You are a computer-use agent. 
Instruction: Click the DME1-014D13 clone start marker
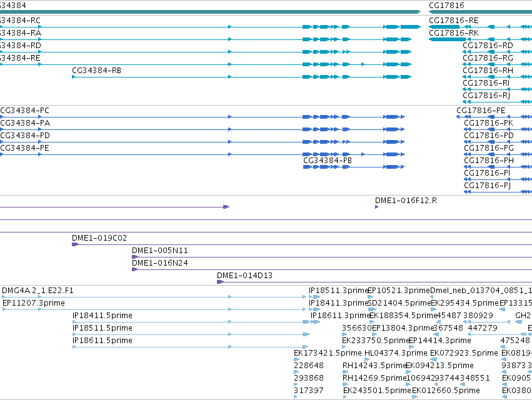[x=220, y=282]
